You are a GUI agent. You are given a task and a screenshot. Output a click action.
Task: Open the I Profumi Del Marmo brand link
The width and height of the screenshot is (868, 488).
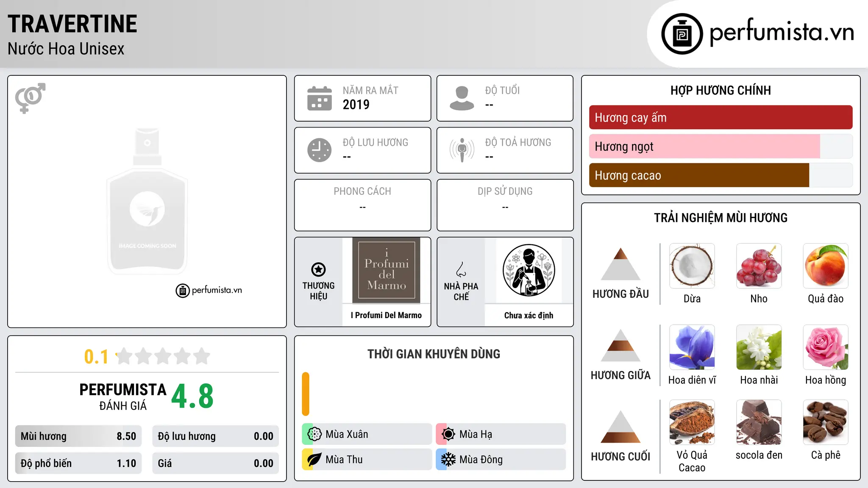point(386,315)
